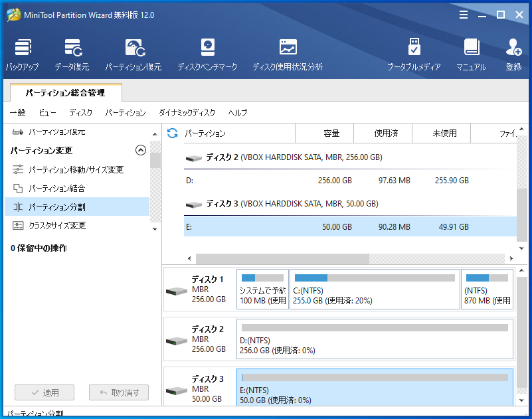The width and height of the screenshot is (532, 419).
Task: Select ディスク 1 in the disk map
Action: [x=200, y=290]
